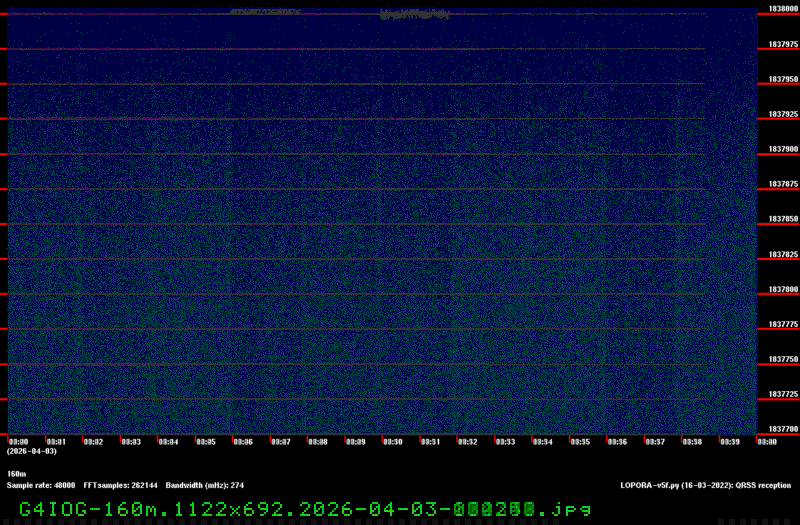Select the 1837975 frequency scale marker

tap(783, 44)
